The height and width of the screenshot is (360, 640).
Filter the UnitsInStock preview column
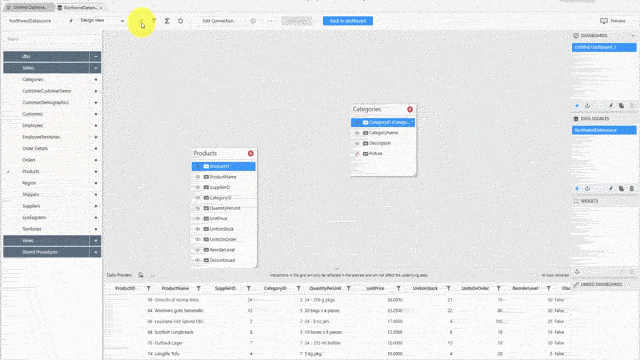coord(449,288)
